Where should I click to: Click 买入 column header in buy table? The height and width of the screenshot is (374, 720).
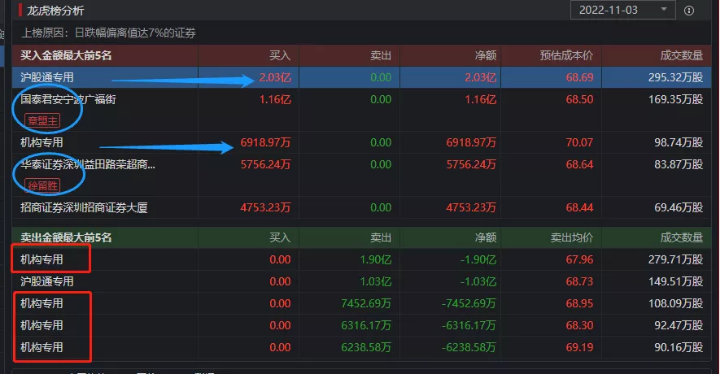point(280,56)
